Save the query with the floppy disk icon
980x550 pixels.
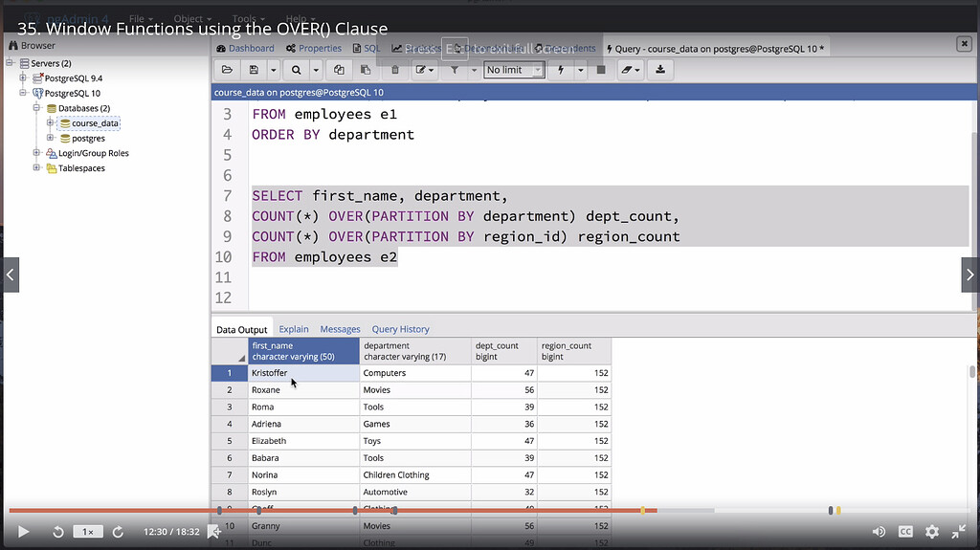tap(254, 70)
